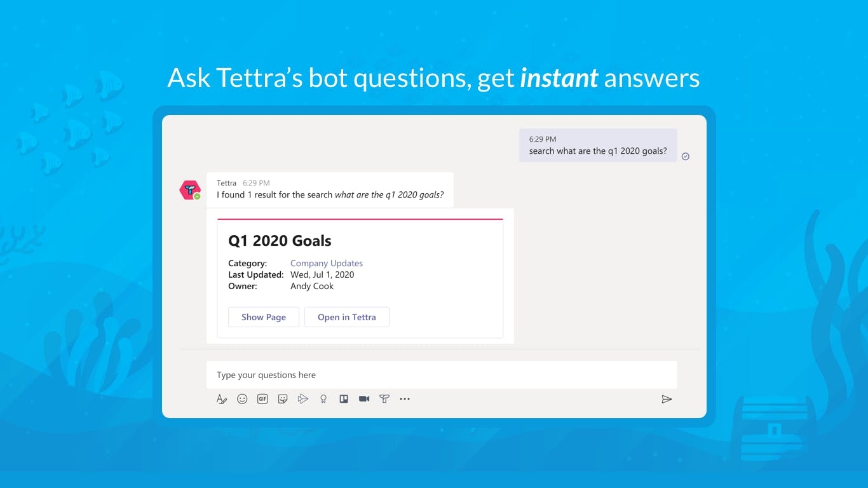The width and height of the screenshot is (868, 488).
Task: Click the 'I found 1 result' bot reply
Action: (330, 195)
